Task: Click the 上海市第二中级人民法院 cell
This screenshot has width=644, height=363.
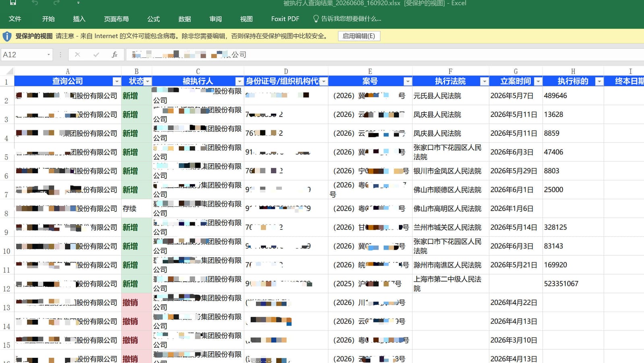Action: click(x=450, y=284)
